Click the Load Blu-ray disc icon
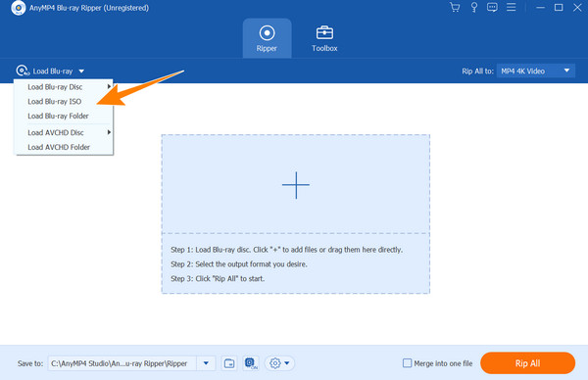This screenshot has width=588, height=380. 23,71
